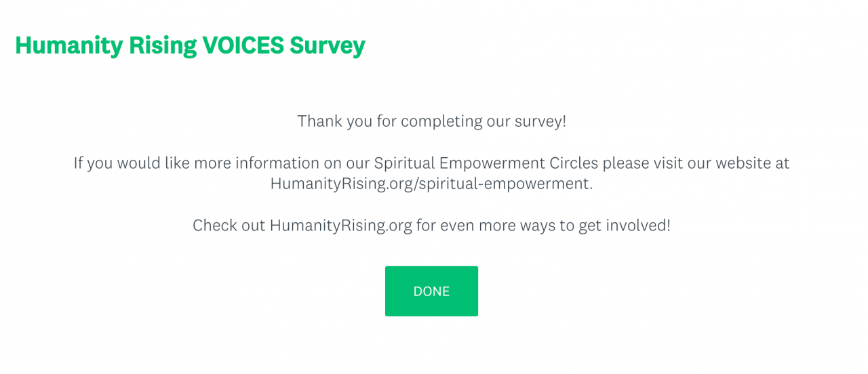
Task: Click the "Thank you for completing our survey!" message
Action: coord(431,121)
